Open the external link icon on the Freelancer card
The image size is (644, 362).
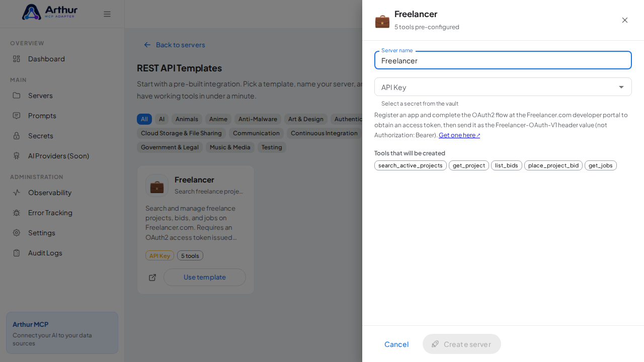pyautogui.click(x=152, y=278)
